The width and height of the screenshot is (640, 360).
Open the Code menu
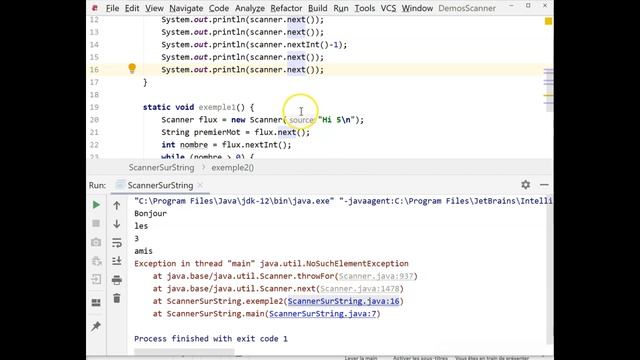pyautogui.click(x=219, y=8)
